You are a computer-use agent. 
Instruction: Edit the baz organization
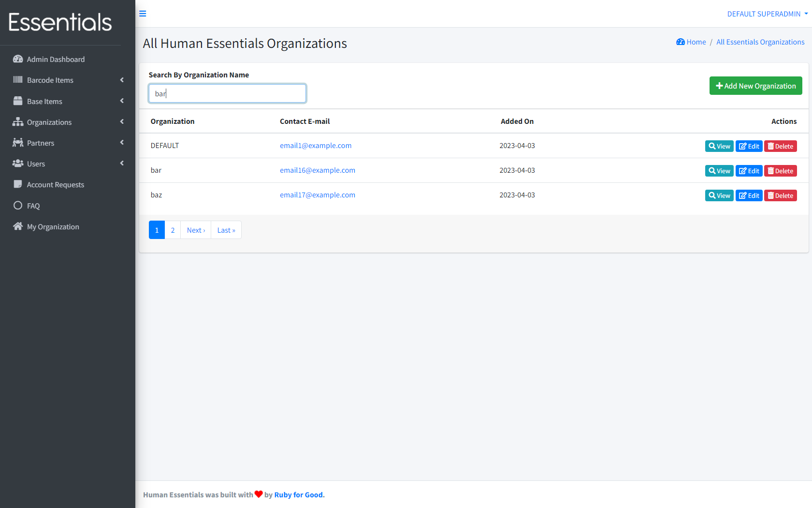pos(749,195)
